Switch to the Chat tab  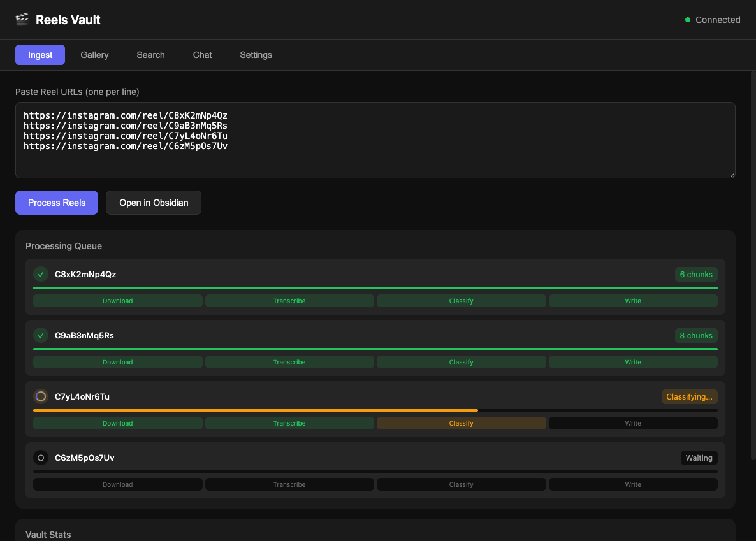tap(202, 55)
